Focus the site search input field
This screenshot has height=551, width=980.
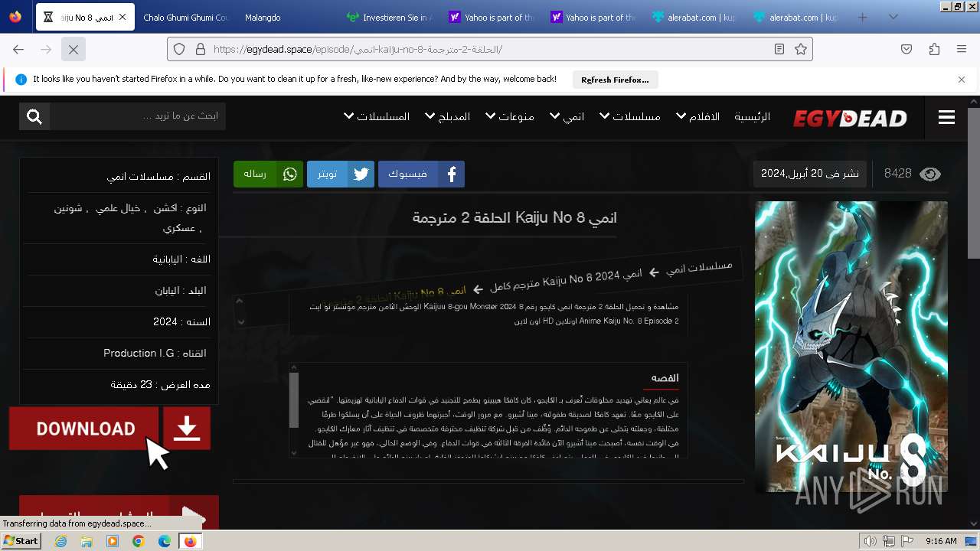tap(138, 116)
